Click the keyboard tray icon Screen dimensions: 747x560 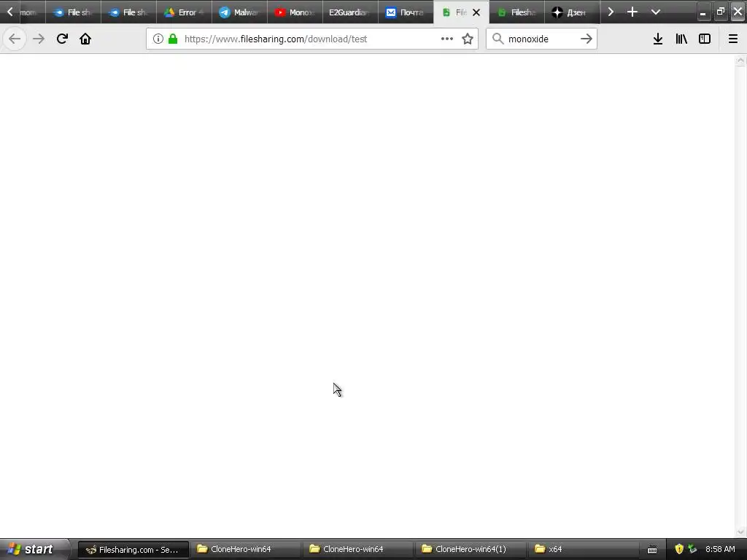pos(652,550)
